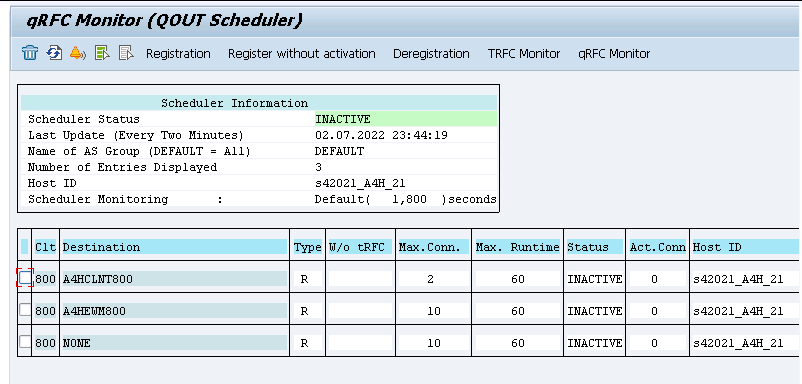The width and height of the screenshot is (802, 384).
Task: Click client 800 in A4HEWM800 row
Action: click(46, 311)
